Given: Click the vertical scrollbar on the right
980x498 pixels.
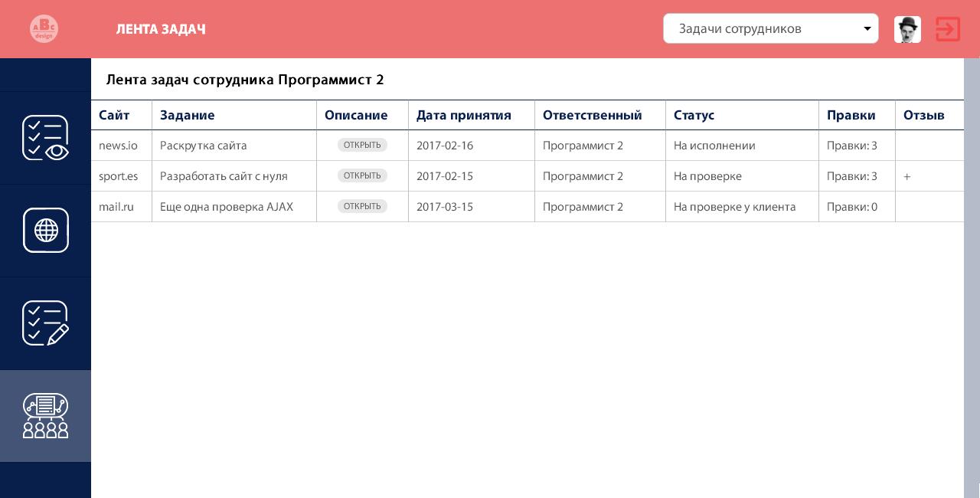Looking at the screenshot, I should [972, 272].
